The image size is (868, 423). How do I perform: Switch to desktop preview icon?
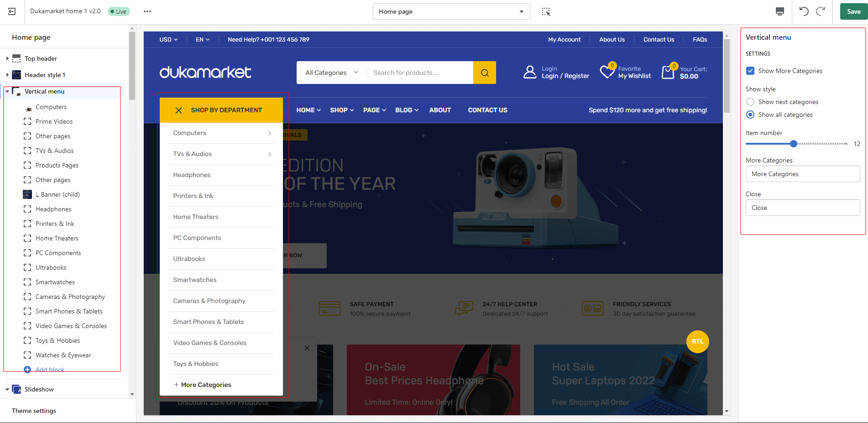coord(779,11)
